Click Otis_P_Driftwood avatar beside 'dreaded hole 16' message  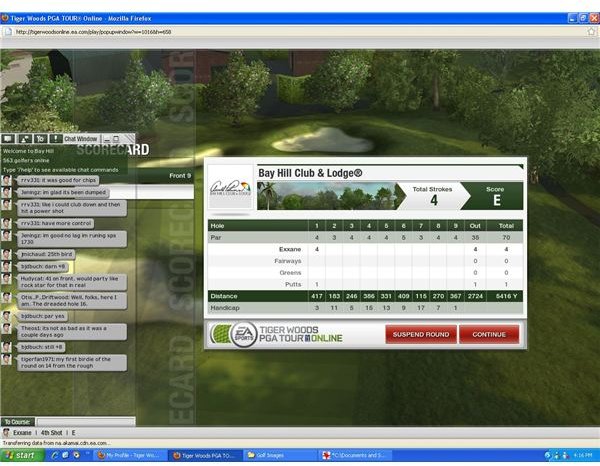pyautogui.click(x=7, y=298)
